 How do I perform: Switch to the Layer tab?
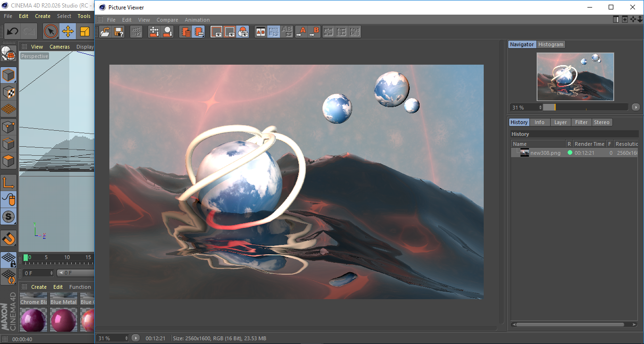(561, 122)
